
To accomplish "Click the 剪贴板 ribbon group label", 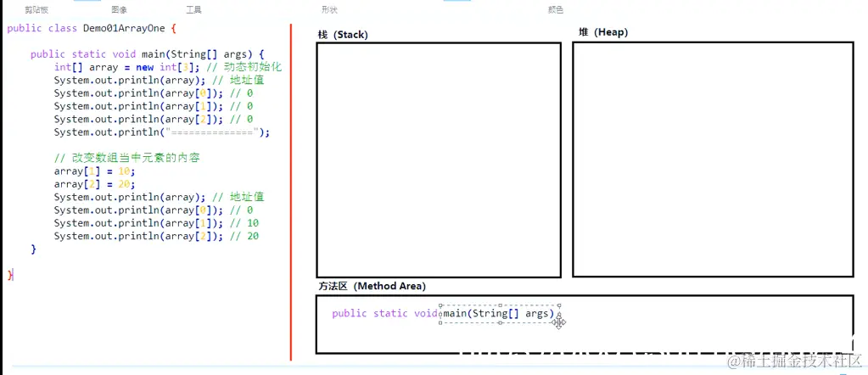I will (x=36, y=10).
